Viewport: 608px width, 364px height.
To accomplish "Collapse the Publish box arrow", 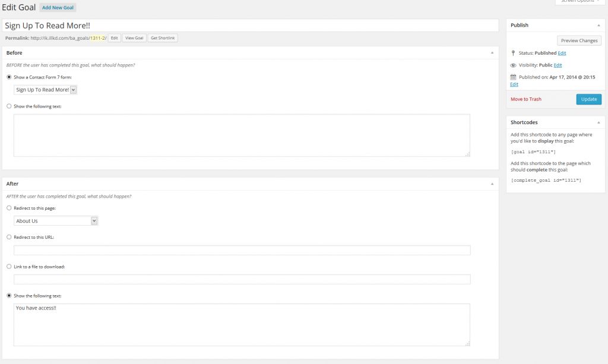I will click(x=598, y=26).
